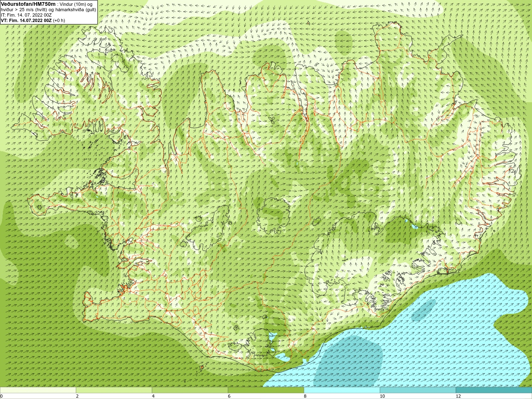The image size is (532, 399).
Task: Click the legend swatch between 2 and 4
Action: (x=114, y=390)
